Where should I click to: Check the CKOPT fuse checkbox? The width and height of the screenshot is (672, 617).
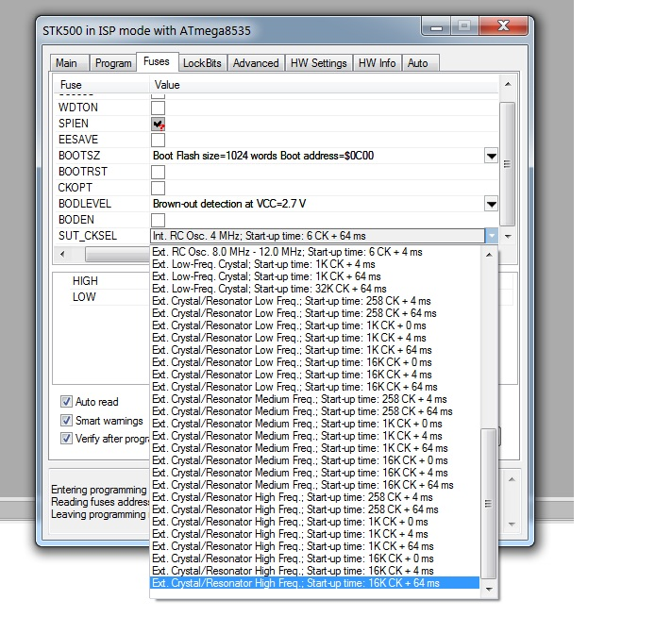tap(159, 188)
